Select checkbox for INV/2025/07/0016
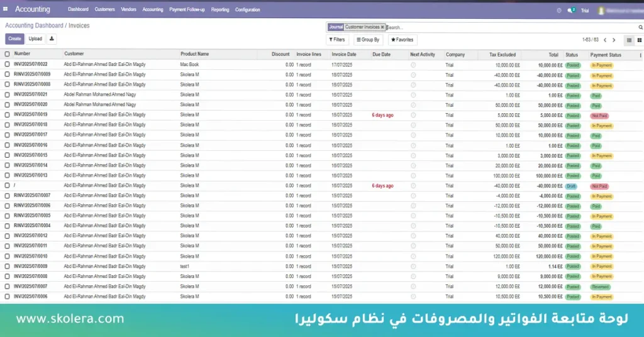This screenshot has height=337, width=644. coord(7,145)
